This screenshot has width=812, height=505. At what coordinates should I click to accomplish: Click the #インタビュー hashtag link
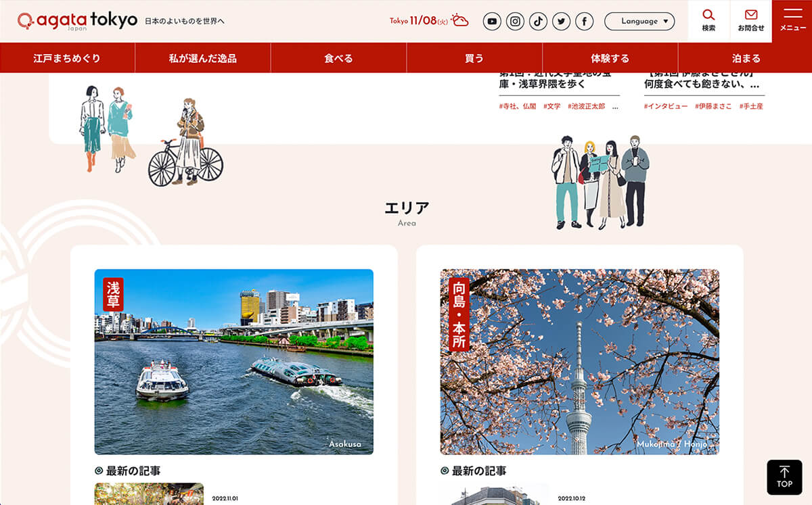coord(666,107)
